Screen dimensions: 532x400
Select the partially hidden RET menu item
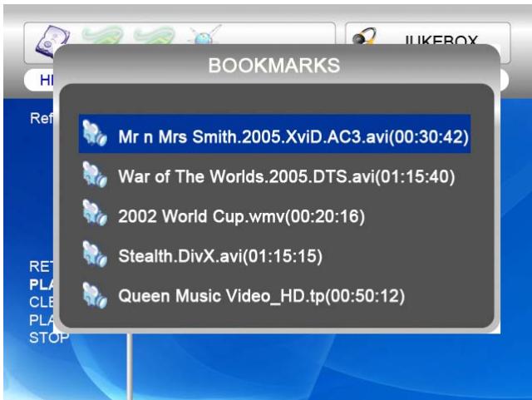[40, 268]
